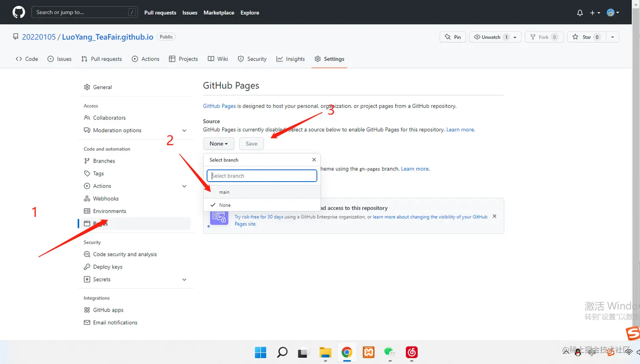Open the GitHub home logo
640x364 pixels.
click(x=19, y=12)
